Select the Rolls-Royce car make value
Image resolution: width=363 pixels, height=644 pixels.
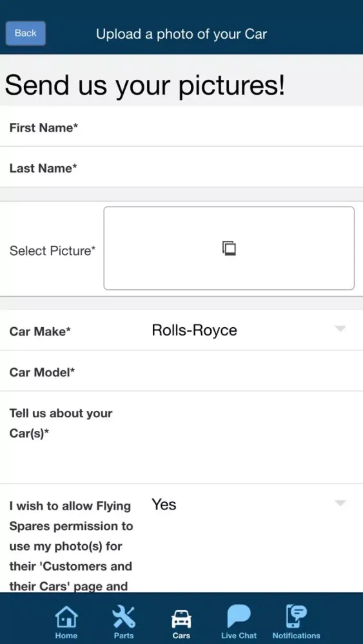195,330
